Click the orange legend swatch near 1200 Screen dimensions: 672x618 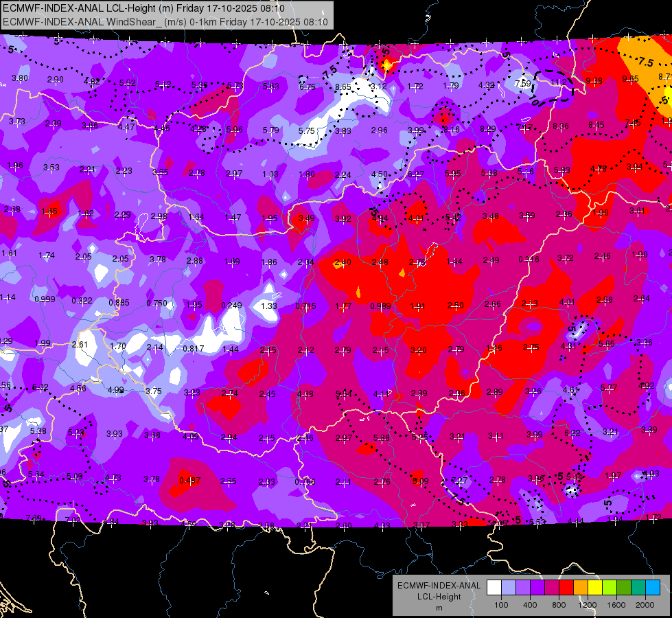coord(581,587)
